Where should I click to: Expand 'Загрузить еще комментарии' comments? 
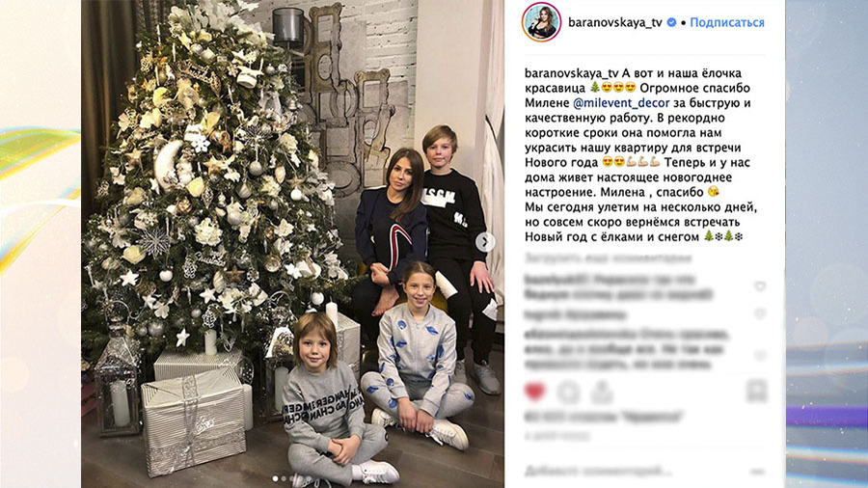coord(609,258)
